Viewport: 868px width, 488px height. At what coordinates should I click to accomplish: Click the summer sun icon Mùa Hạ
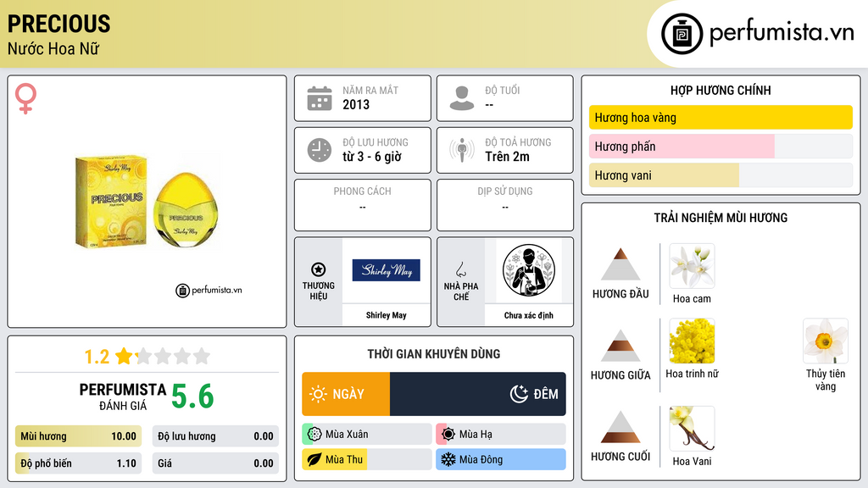pyautogui.click(x=448, y=435)
